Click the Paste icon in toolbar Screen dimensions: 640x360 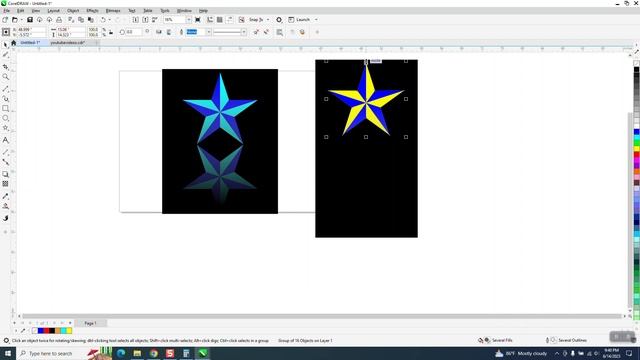(91, 20)
